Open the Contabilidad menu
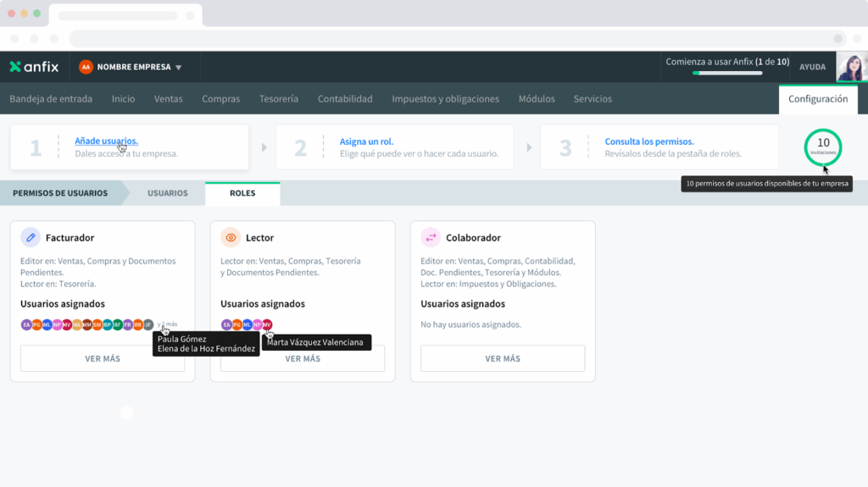The height and width of the screenshot is (487, 868). (345, 99)
